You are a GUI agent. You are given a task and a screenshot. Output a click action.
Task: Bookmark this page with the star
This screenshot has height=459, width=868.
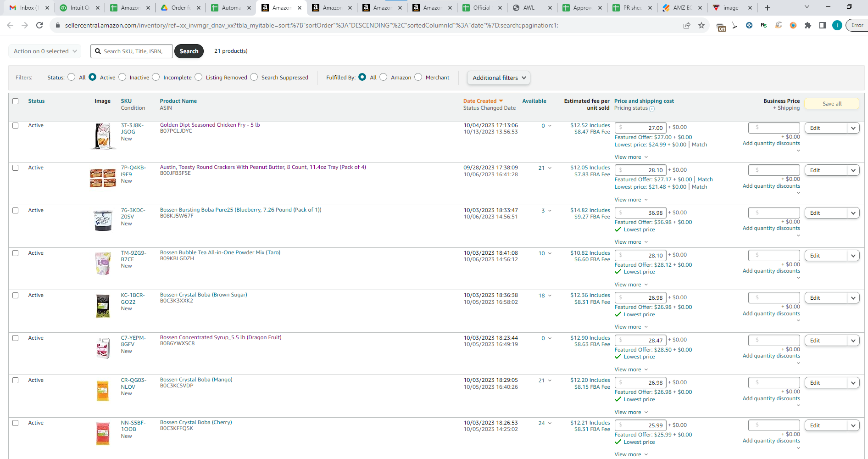701,25
